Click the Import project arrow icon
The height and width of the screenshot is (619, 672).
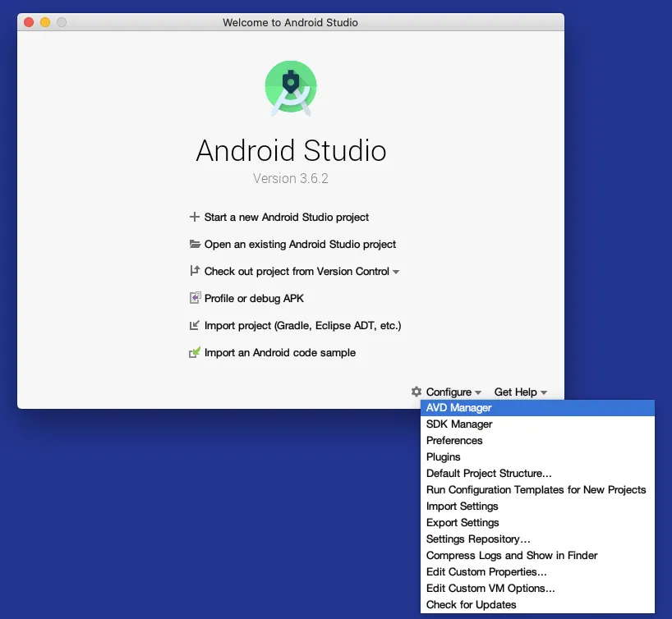point(195,325)
